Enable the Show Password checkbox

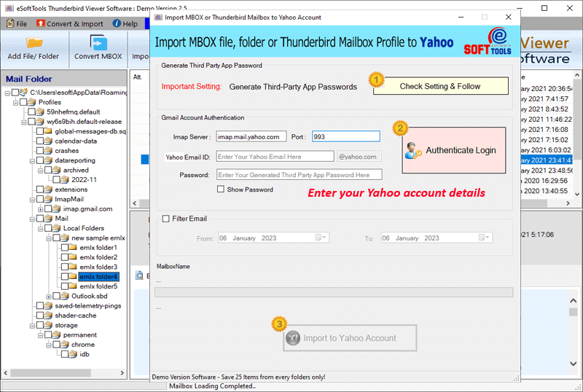[x=221, y=189]
